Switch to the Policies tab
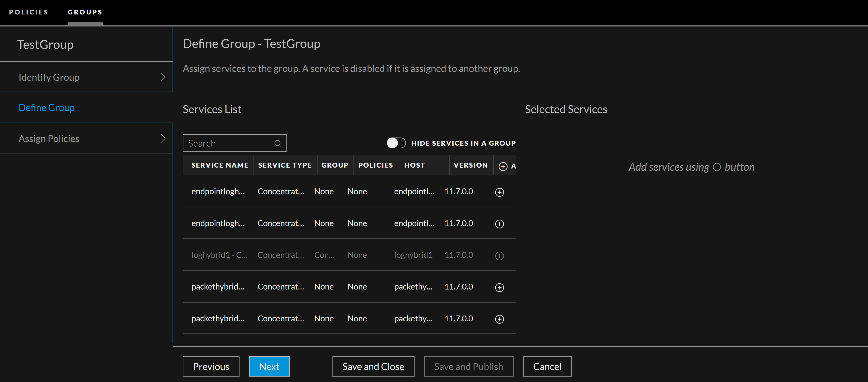 point(29,12)
